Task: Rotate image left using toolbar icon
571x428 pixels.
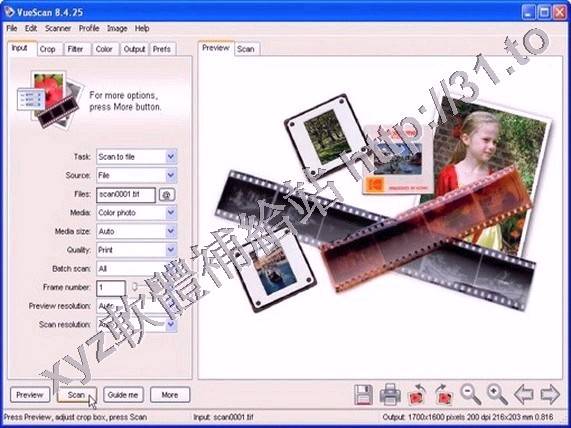Action: [x=417, y=394]
